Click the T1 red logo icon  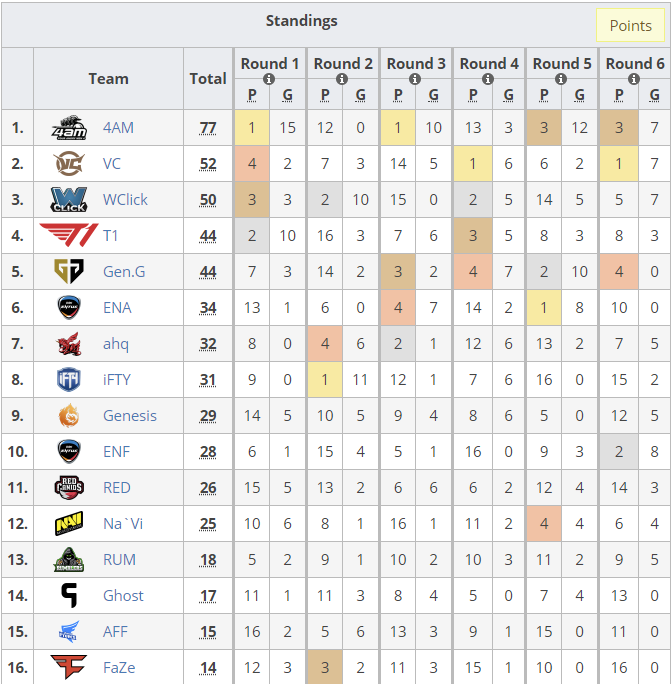pos(69,235)
